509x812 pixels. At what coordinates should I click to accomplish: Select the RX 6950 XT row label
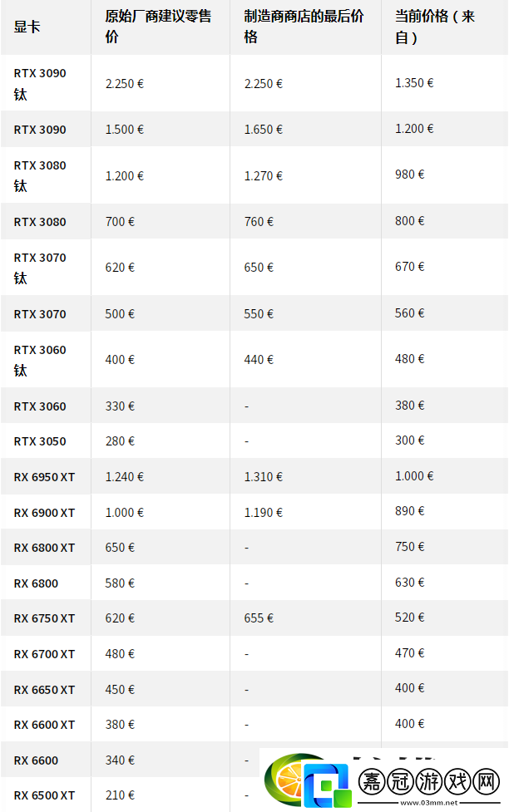click(44, 477)
